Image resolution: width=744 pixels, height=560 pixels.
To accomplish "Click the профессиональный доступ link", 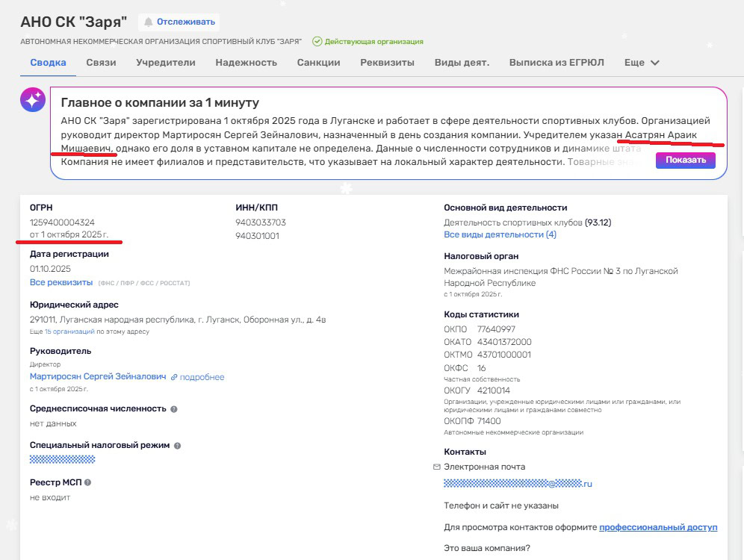I will tap(657, 527).
